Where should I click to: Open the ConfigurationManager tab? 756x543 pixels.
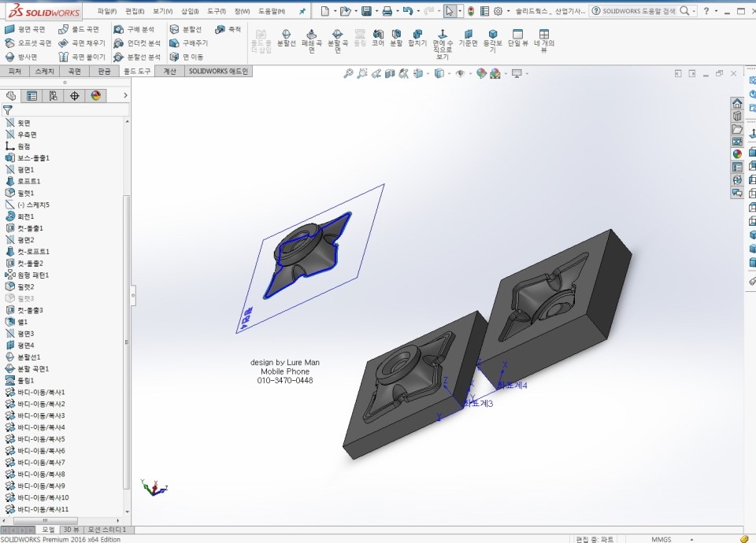53,96
